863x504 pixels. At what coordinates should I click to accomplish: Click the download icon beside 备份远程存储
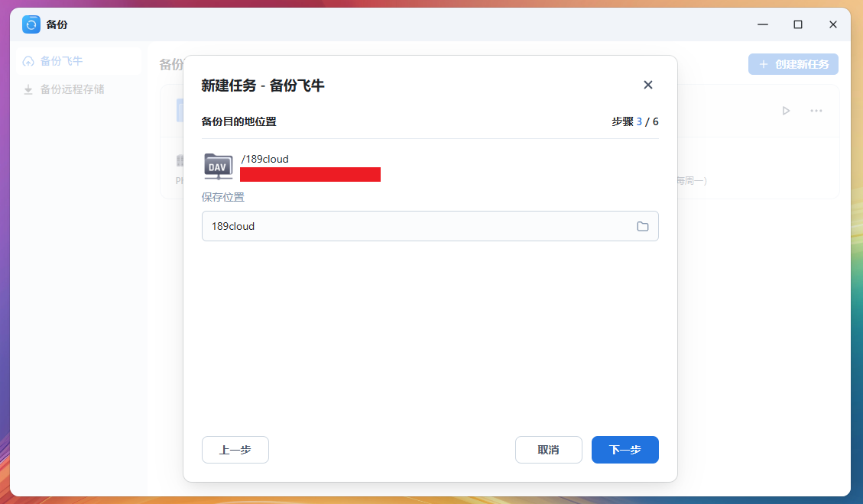click(x=28, y=89)
